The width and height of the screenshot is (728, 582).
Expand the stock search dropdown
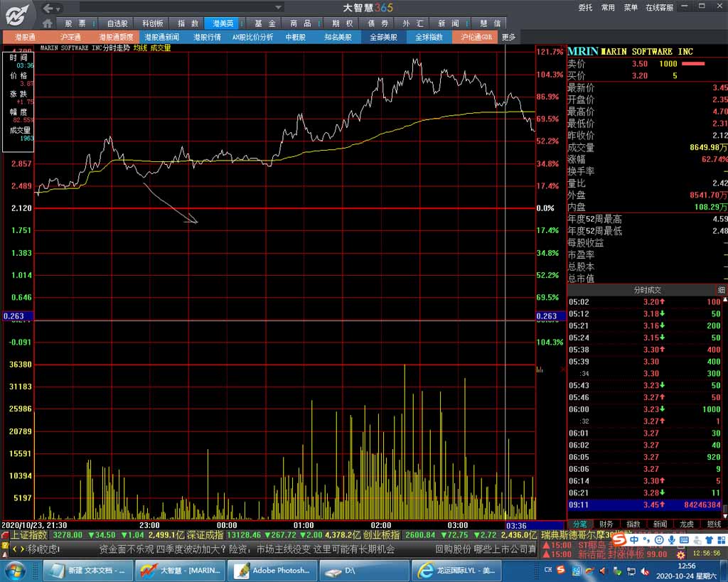point(278,7)
